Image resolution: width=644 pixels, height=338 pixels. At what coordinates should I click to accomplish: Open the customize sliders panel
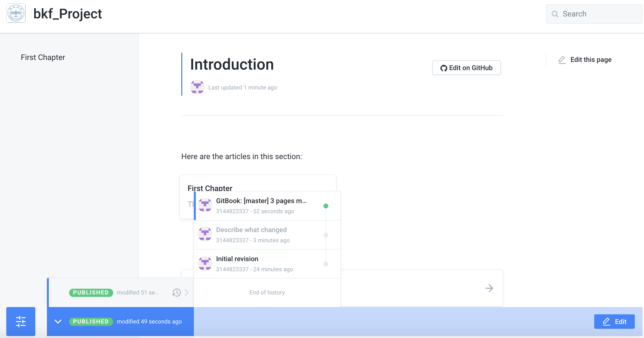[x=21, y=321]
